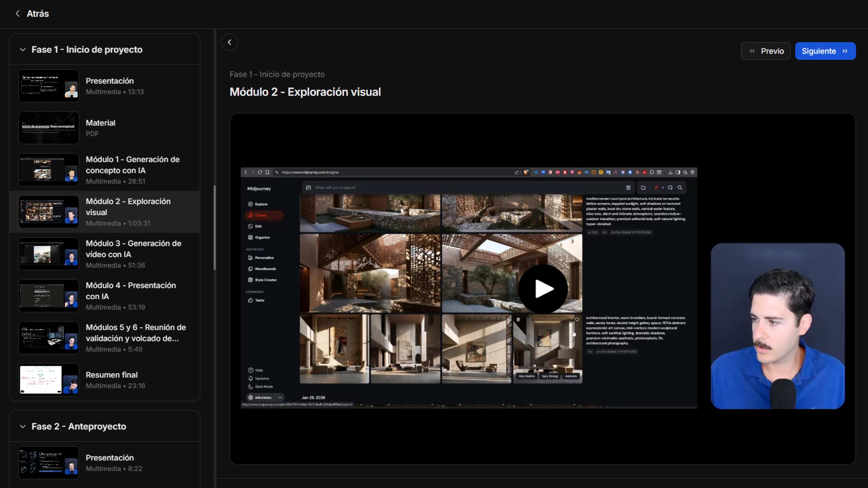
Task: Collapse the Fase 1 - Inicio de proyecto section
Action: [23, 49]
